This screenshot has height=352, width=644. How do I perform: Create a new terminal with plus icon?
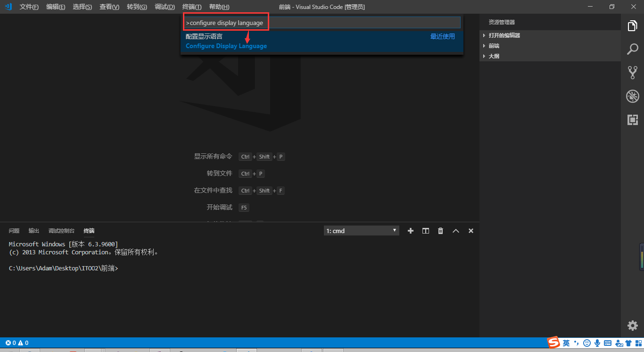pos(411,231)
